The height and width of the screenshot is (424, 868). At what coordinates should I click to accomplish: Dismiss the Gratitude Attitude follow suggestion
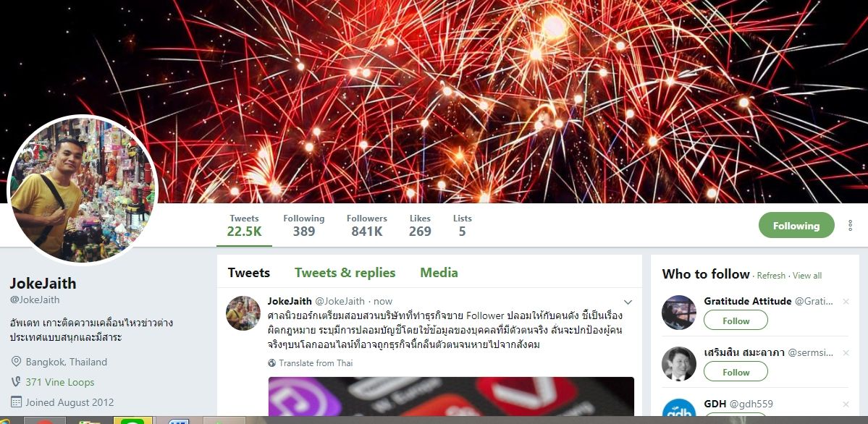pyautogui.click(x=846, y=302)
